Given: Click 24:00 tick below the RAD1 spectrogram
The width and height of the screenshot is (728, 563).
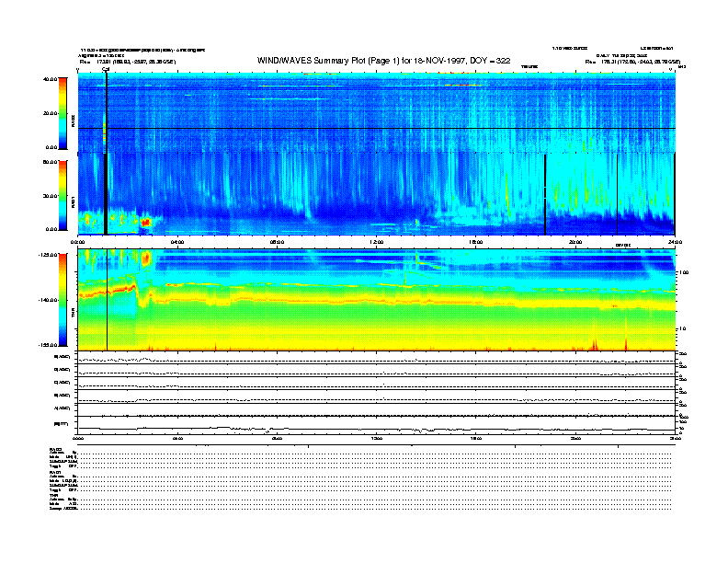Looking at the screenshot, I should (675, 242).
